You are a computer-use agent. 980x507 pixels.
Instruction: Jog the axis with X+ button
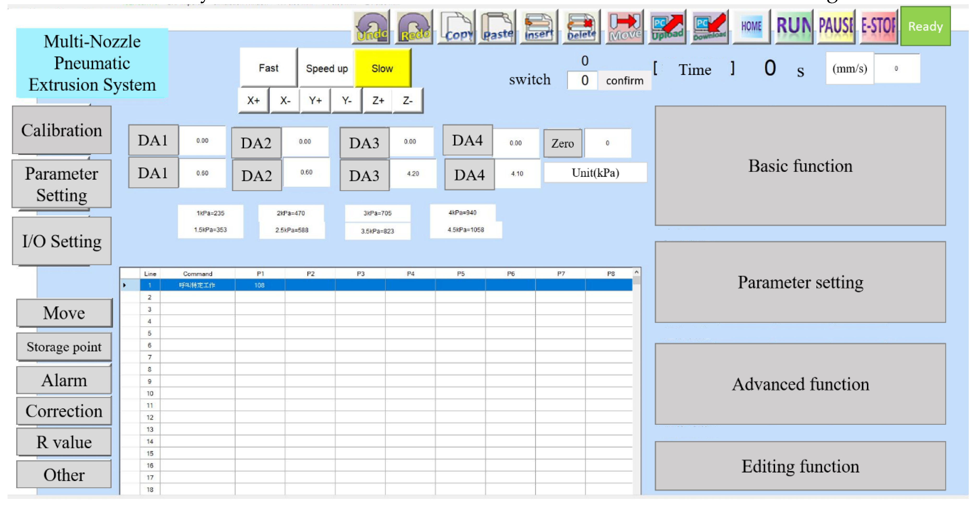click(x=253, y=101)
